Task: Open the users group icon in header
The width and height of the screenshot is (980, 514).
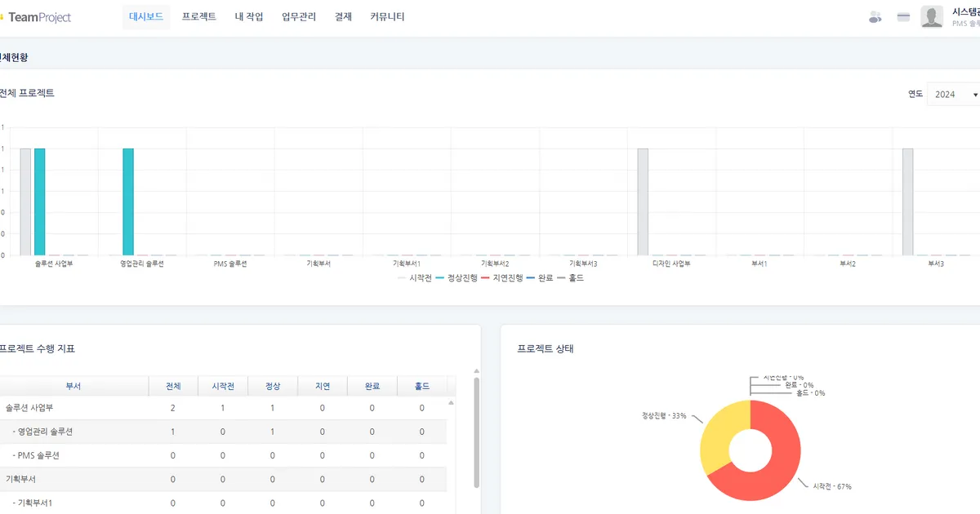Action: point(875,17)
